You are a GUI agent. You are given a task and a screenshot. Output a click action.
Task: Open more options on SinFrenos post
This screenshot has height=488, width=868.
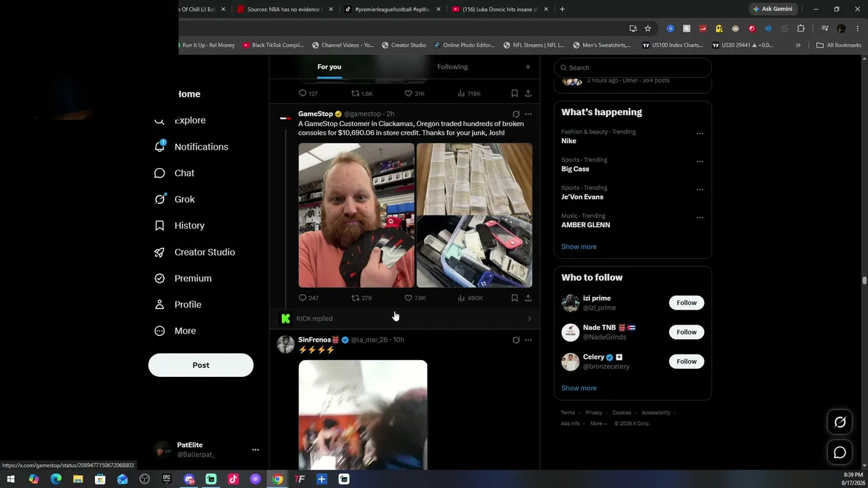(x=528, y=340)
